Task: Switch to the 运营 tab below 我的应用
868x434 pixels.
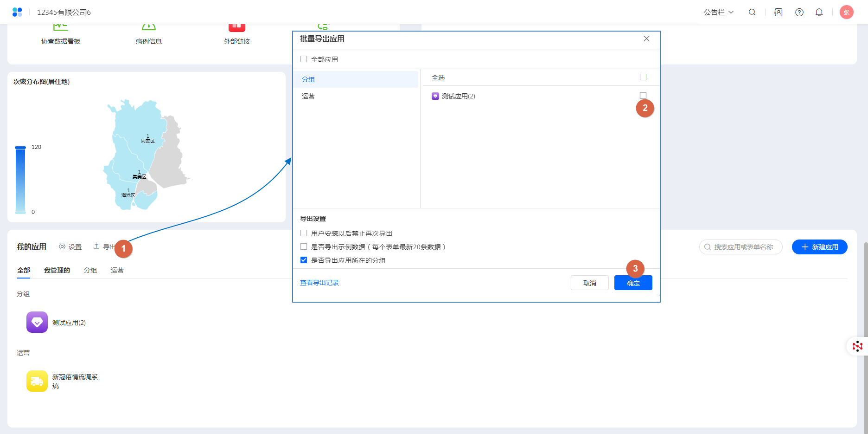Action: [x=117, y=270]
